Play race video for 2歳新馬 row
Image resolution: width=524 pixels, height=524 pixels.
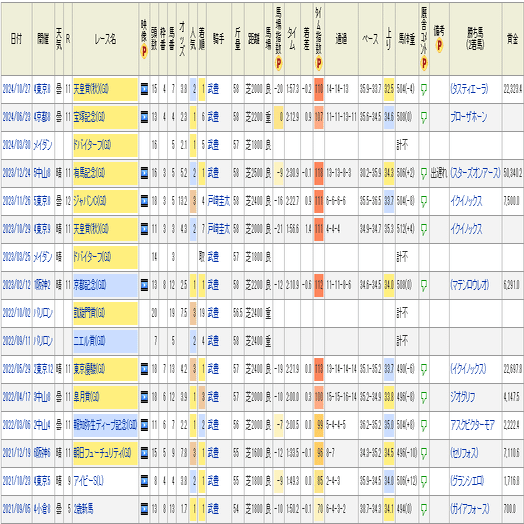coord(144,510)
